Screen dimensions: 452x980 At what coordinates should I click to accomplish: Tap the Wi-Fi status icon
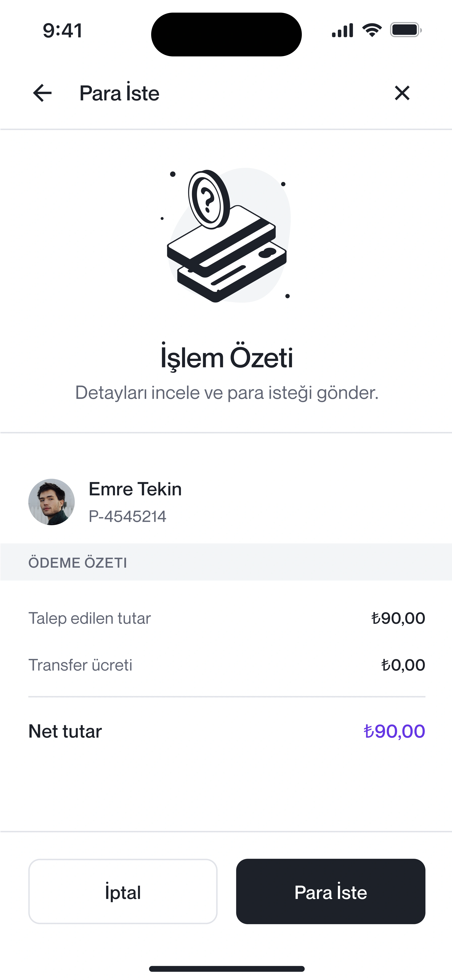point(372,30)
